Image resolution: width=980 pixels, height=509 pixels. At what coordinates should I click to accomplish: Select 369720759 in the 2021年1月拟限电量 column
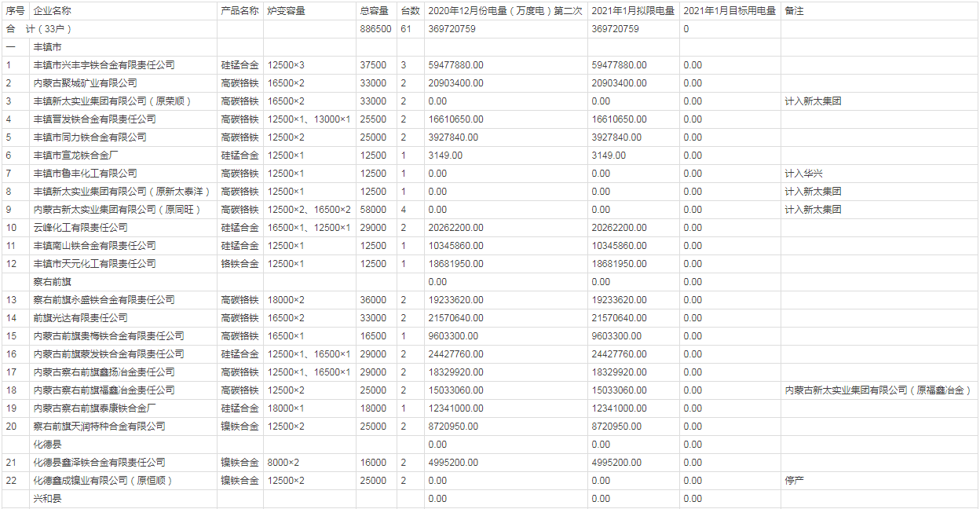[615, 29]
